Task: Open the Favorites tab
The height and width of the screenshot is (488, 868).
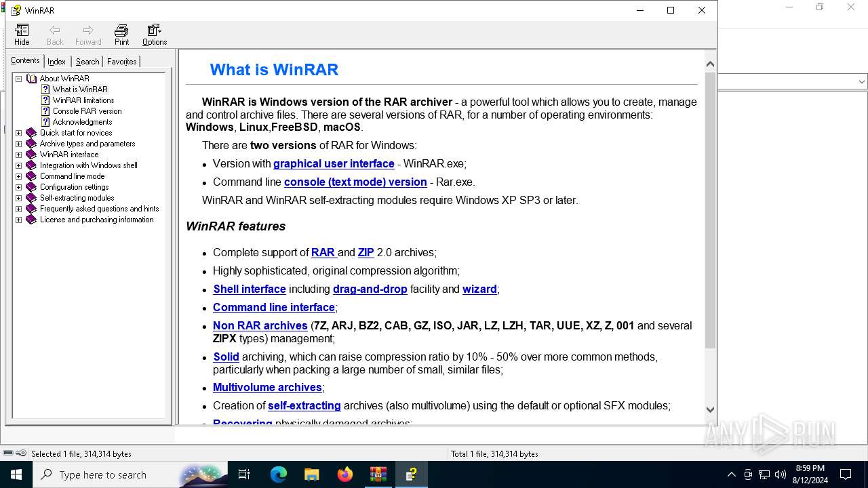Action: pos(122,62)
